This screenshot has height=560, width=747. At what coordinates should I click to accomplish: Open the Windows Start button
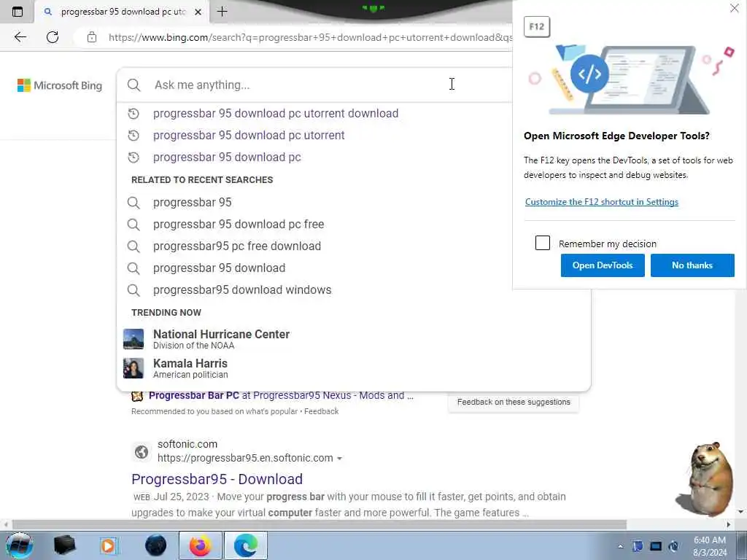pyautogui.click(x=20, y=545)
